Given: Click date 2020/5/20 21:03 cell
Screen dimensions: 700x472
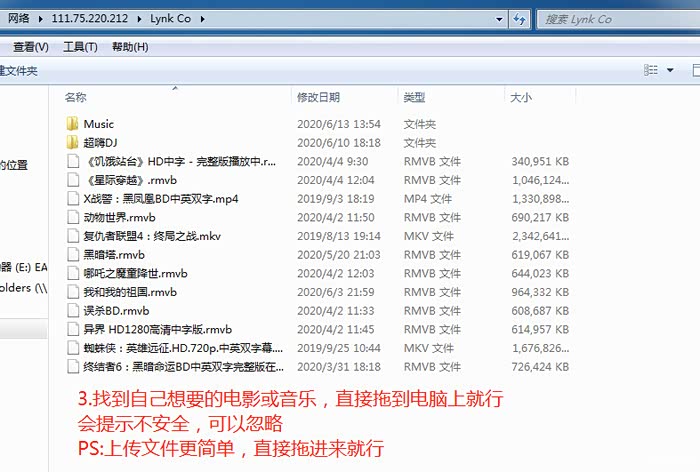Looking at the screenshot, I should (339, 255).
